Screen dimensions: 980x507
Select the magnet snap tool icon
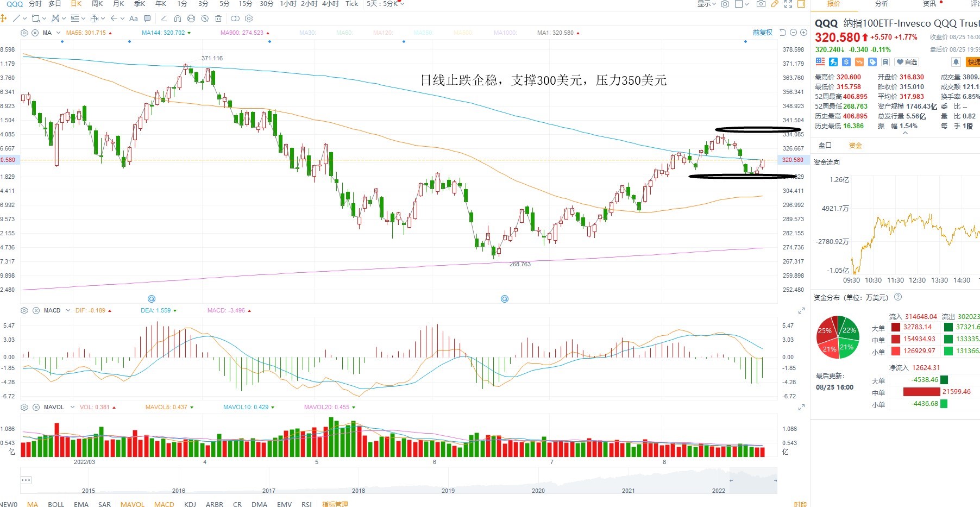[x=177, y=18]
